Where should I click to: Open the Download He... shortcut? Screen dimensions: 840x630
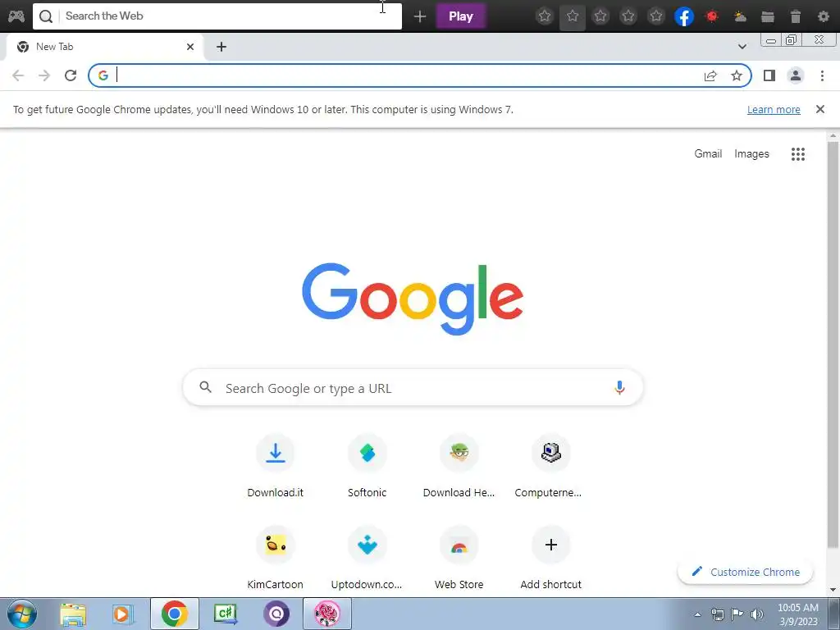tap(459, 465)
